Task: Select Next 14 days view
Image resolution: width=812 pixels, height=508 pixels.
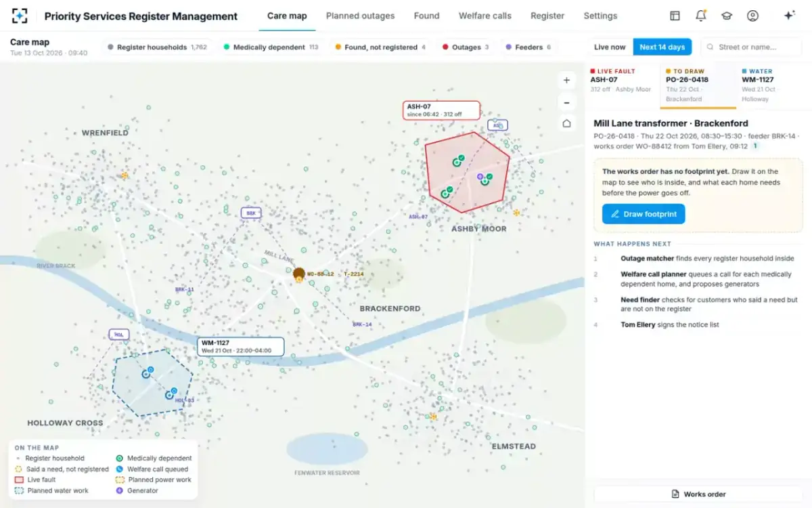Action: [x=662, y=47]
